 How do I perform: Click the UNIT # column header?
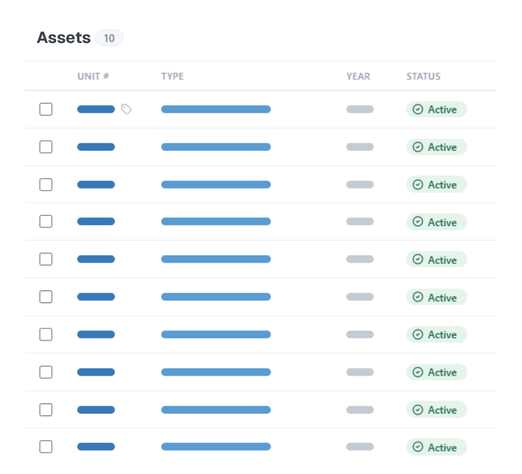pos(93,76)
